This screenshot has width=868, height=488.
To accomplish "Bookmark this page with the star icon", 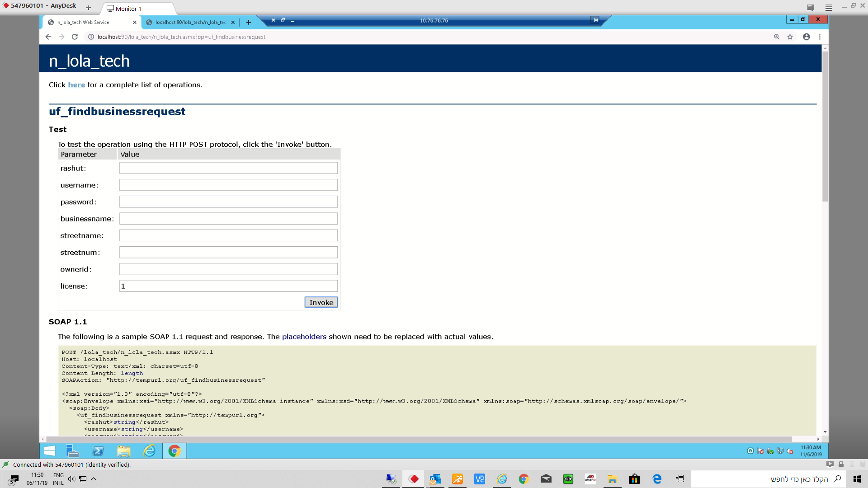I will (790, 37).
